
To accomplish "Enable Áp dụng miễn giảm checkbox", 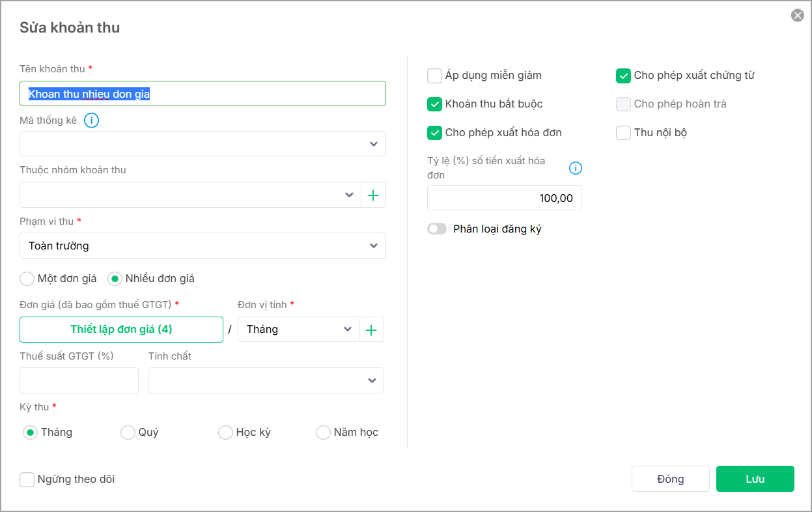I will pyautogui.click(x=434, y=76).
